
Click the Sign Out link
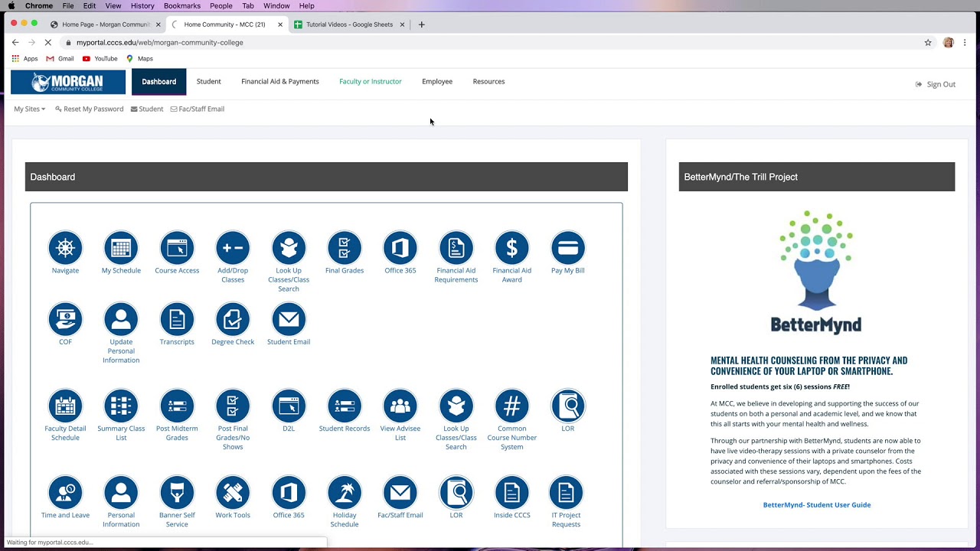[x=936, y=84]
